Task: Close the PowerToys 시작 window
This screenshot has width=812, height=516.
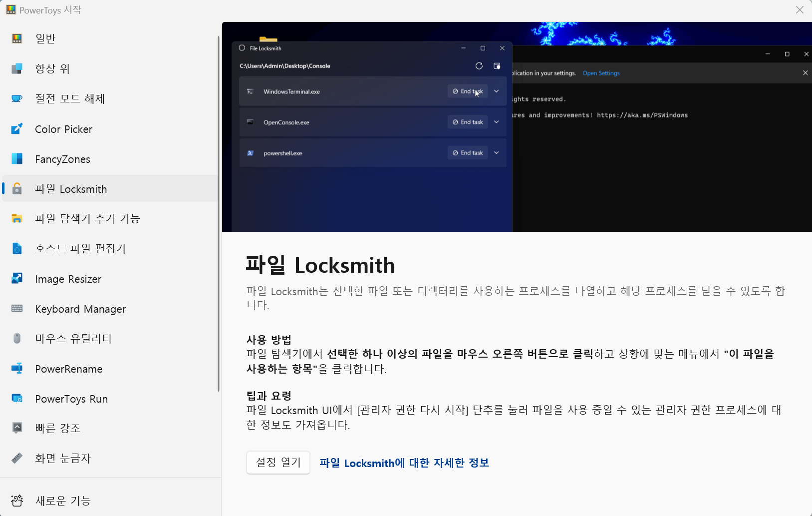Action: tap(800, 10)
